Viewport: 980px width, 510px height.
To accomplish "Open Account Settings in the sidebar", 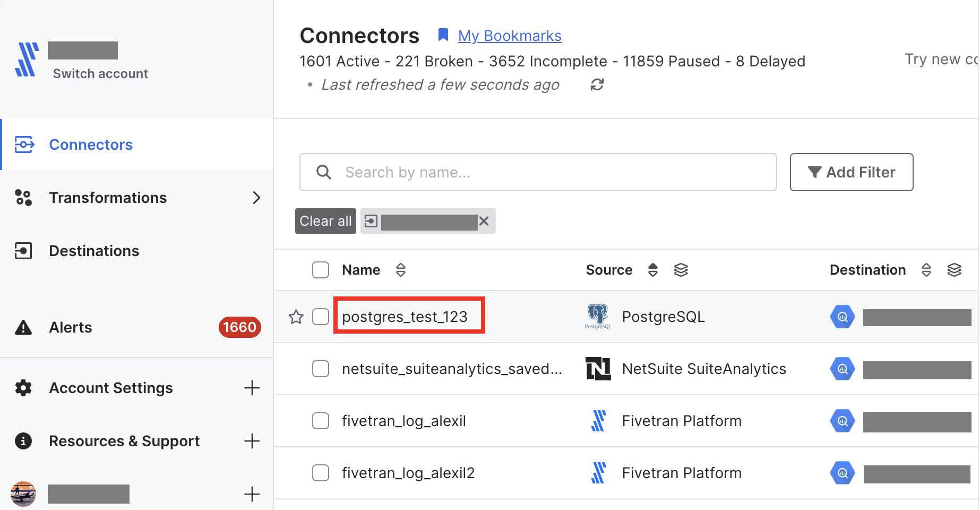I will pyautogui.click(x=111, y=388).
